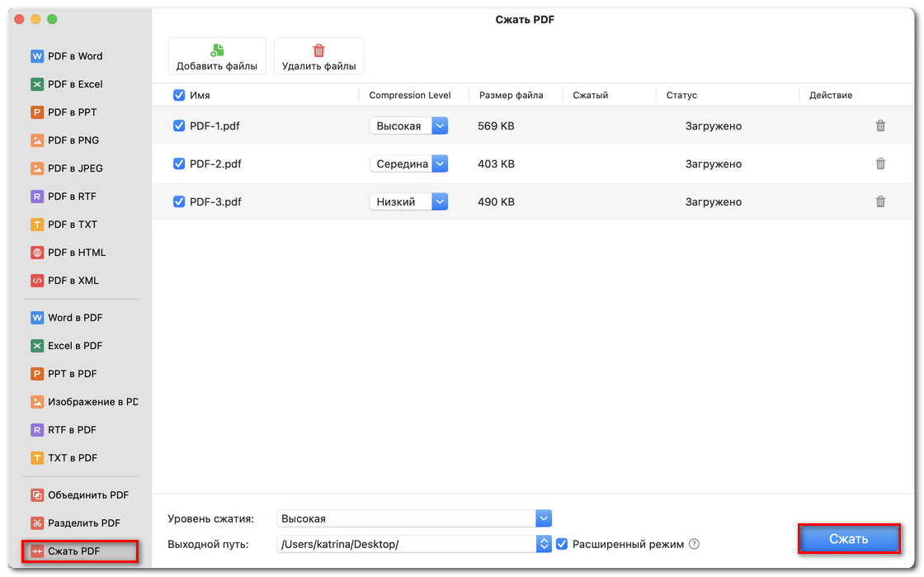Viewport: 924px width, 577px height.
Task: Toggle the select-all Имя header checkbox
Action: tap(179, 95)
